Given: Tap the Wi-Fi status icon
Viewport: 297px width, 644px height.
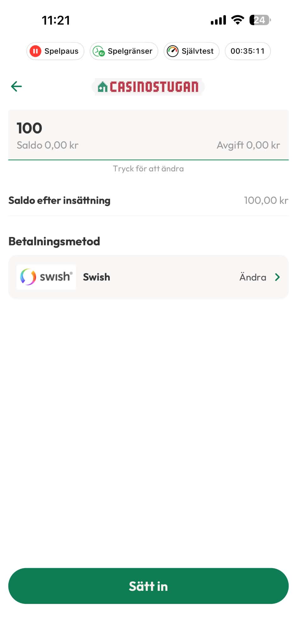Looking at the screenshot, I should point(238,20).
